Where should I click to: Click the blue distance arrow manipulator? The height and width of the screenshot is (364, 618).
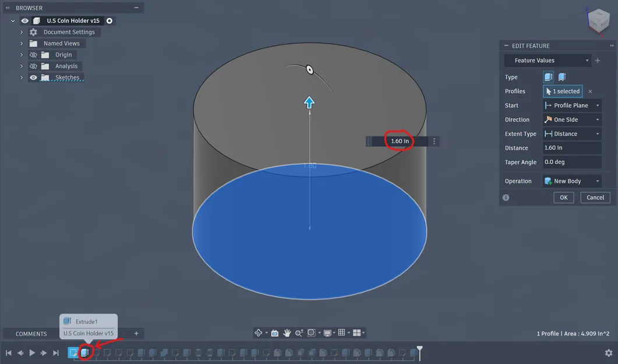pos(309,103)
